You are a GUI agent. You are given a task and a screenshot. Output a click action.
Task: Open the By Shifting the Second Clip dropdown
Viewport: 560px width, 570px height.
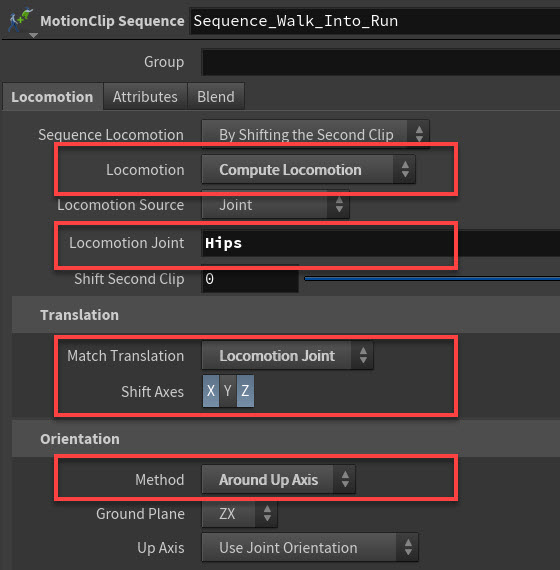(315, 134)
